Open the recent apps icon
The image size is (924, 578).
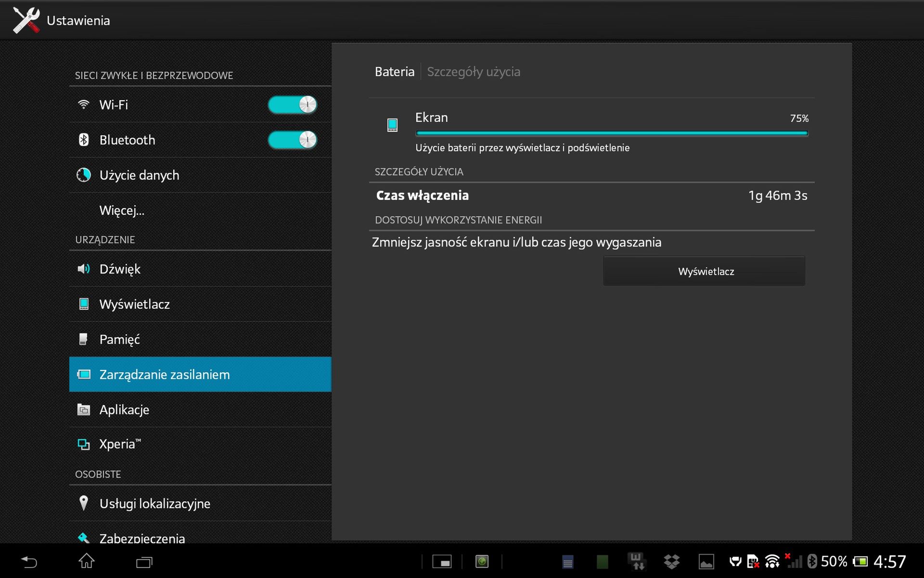144,562
